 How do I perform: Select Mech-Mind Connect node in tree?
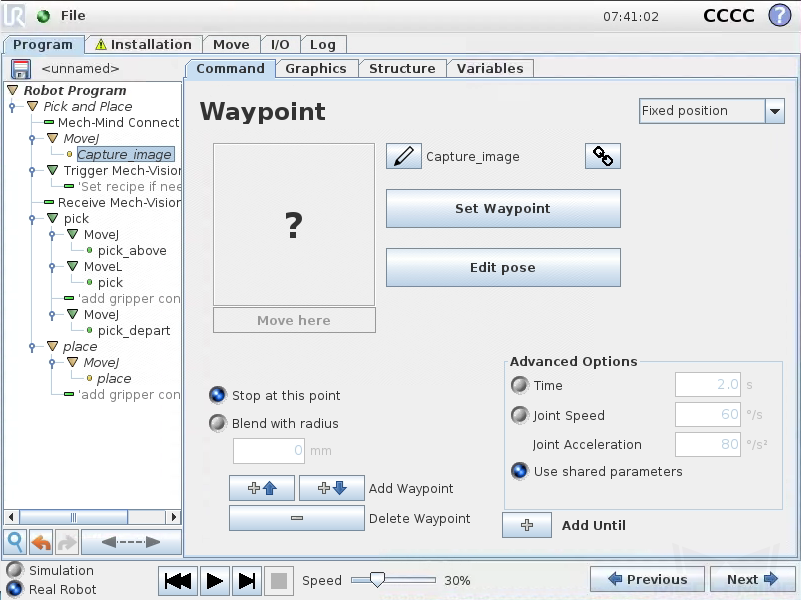(x=118, y=122)
